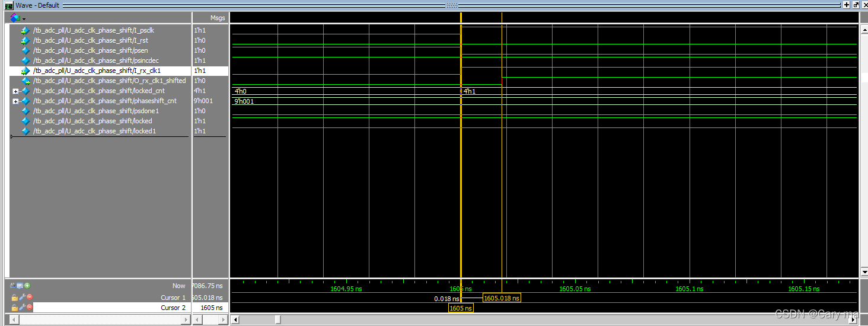The width and height of the screenshot is (868, 326).
Task: Click the locked signal icon
Action: point(25,121)
